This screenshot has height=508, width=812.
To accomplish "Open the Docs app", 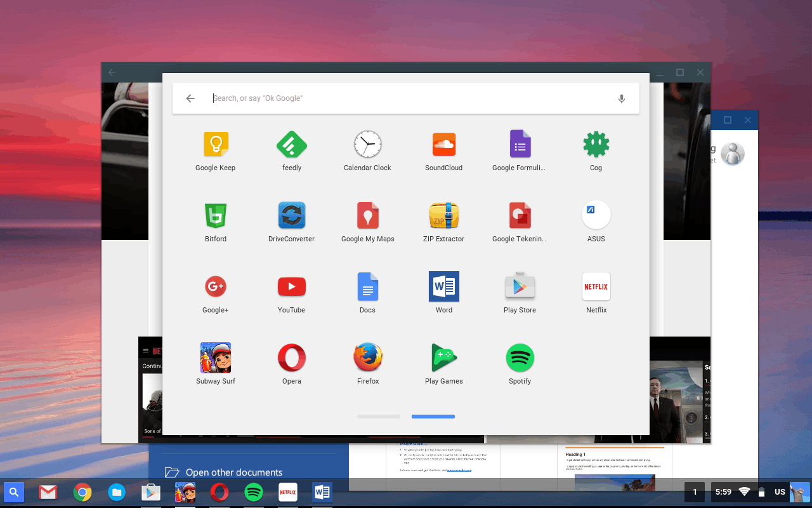I will coord(368,287).
